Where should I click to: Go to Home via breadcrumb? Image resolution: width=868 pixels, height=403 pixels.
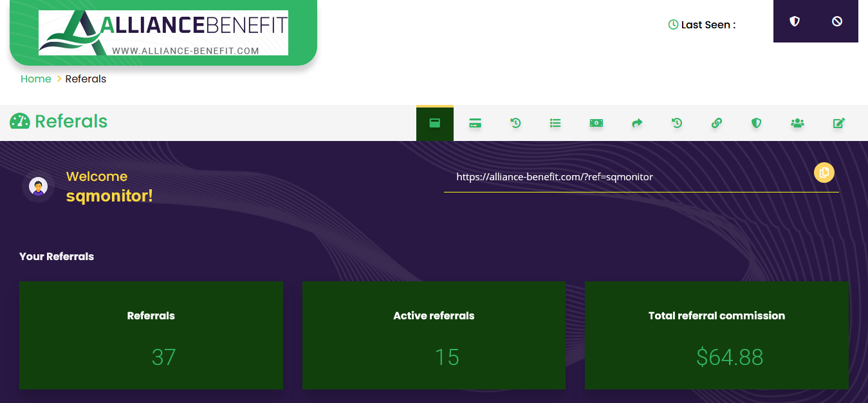(36, 79)
